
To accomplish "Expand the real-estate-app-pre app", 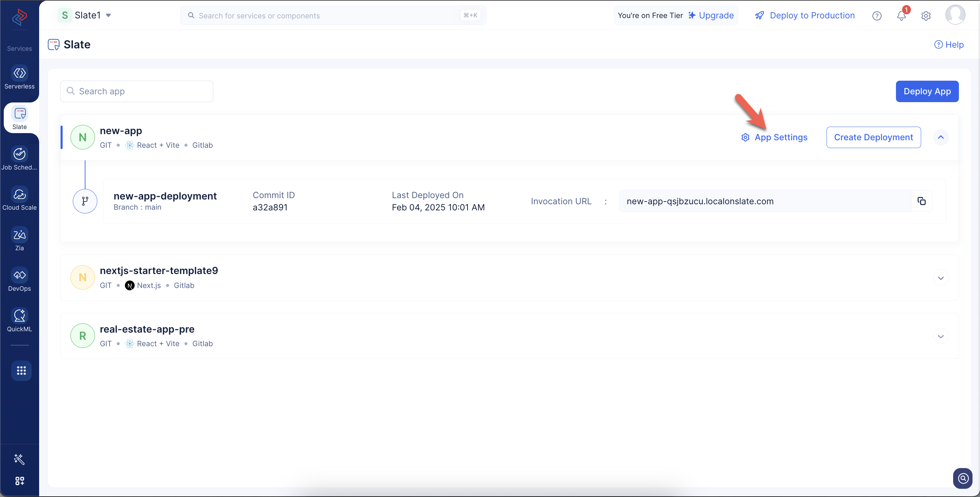I will tap(941, 336).
